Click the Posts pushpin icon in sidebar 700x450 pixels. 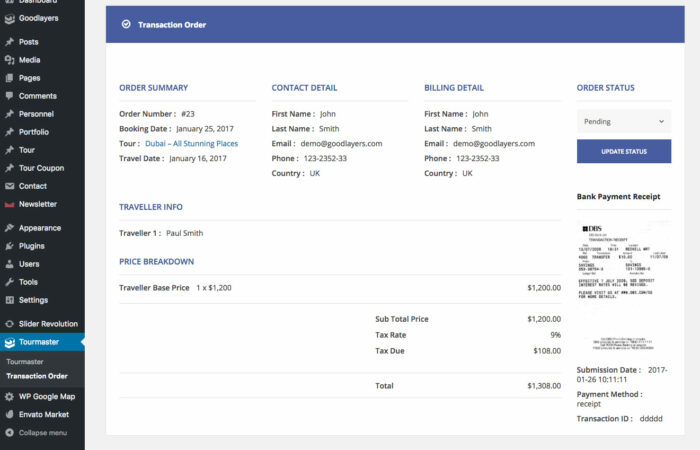9,42
